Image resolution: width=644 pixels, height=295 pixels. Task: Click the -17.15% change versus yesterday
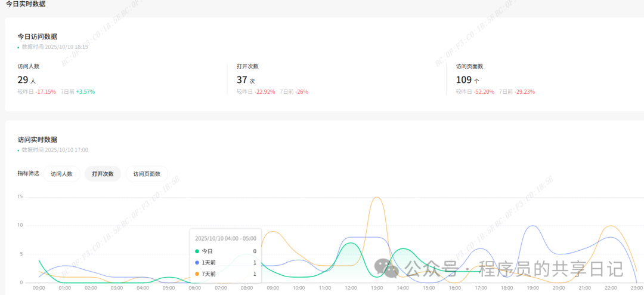(45, 92)
